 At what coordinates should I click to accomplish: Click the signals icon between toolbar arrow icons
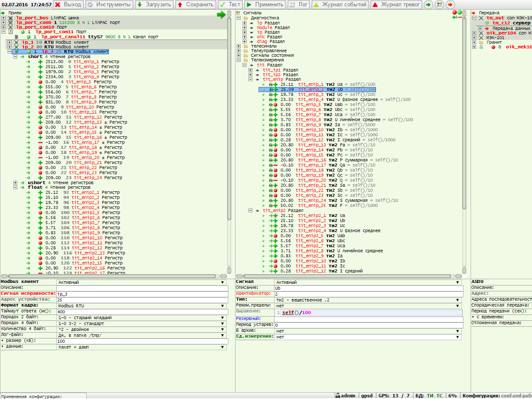tap(439, 5)
